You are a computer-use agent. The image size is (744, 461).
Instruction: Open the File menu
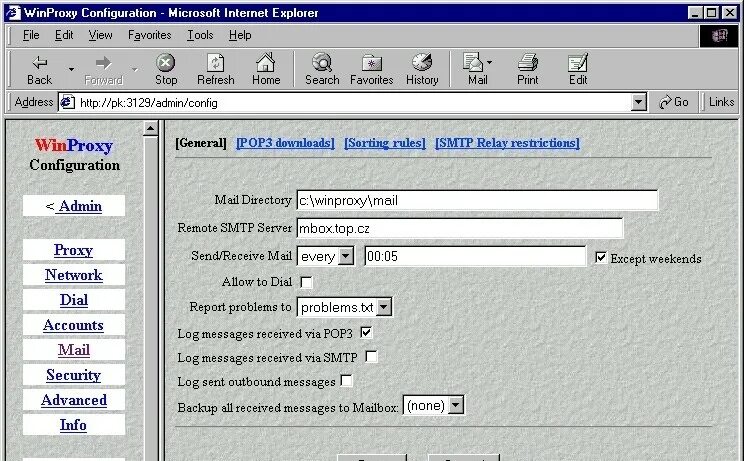[x=31, y=35]
